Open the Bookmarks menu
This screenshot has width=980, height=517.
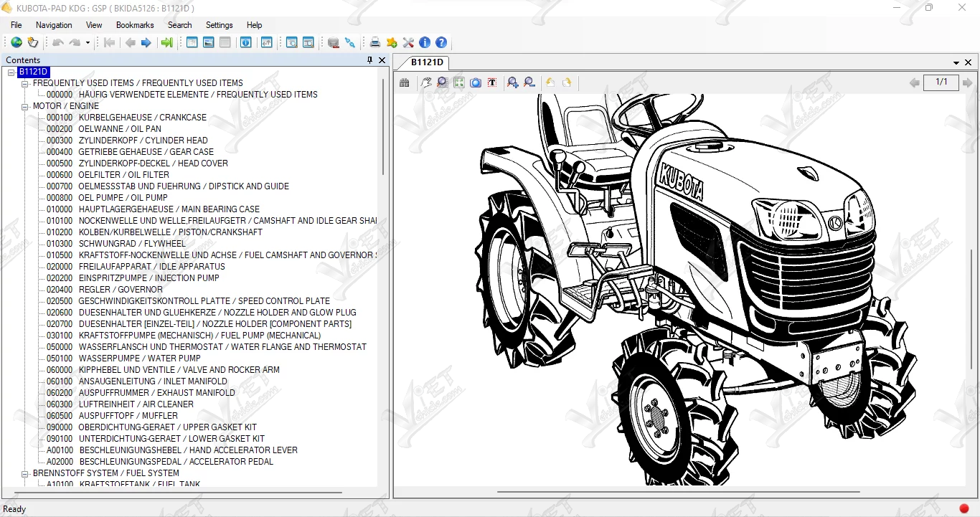coord(135,25)
